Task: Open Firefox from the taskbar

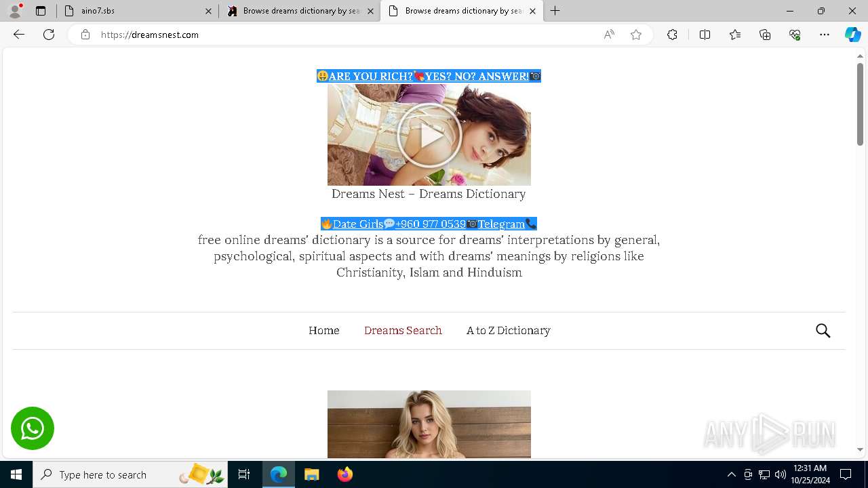Action: point(344,474)
